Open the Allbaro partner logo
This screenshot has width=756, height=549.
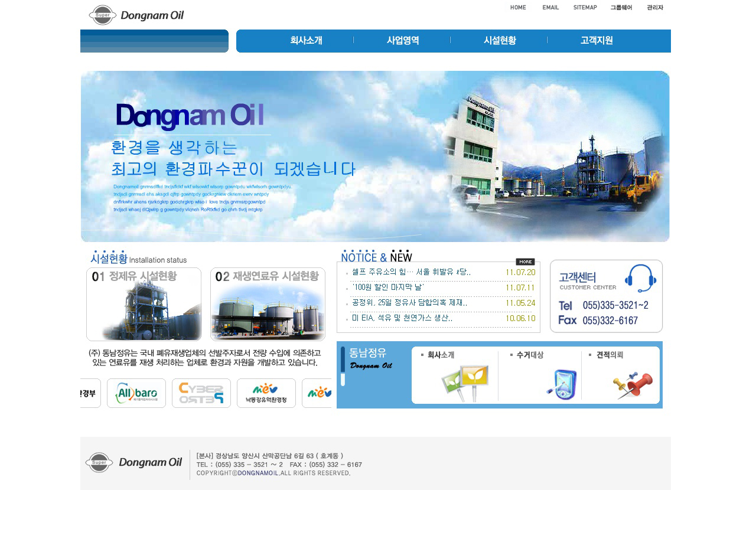pyautogui.click(x=136, y=393)
